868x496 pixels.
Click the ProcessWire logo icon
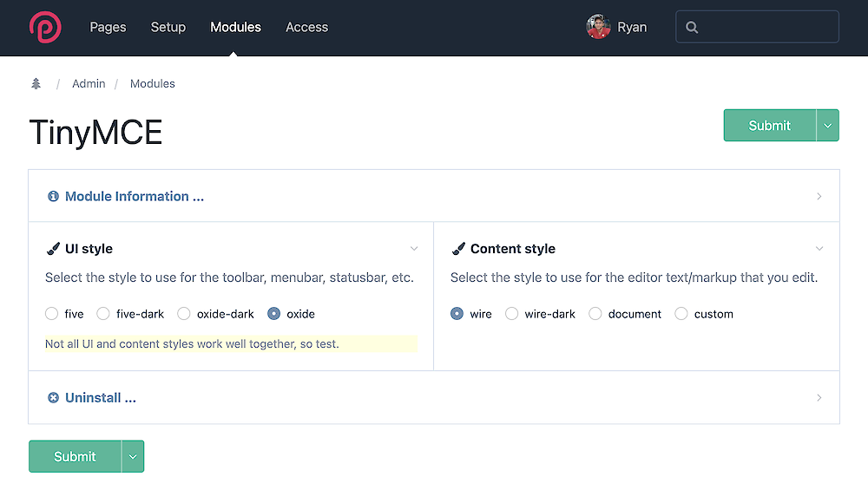(x=45, y=27)
